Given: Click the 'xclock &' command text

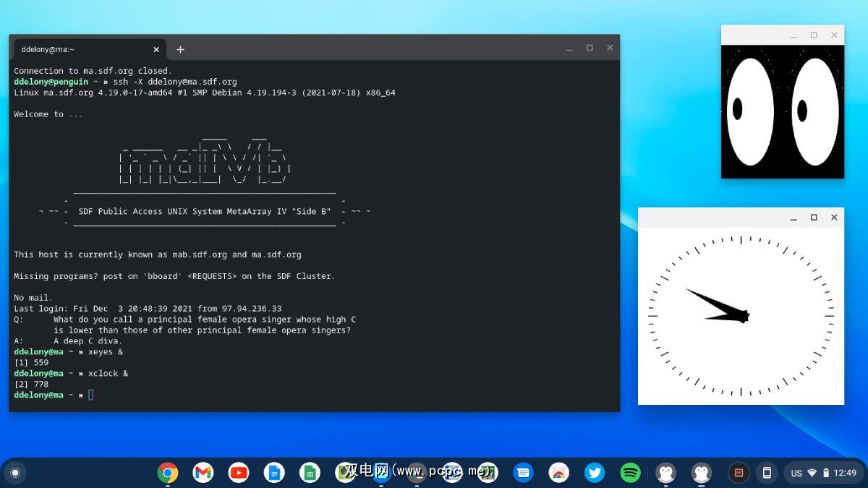Looking at the screenshot, I should [108, 374].
